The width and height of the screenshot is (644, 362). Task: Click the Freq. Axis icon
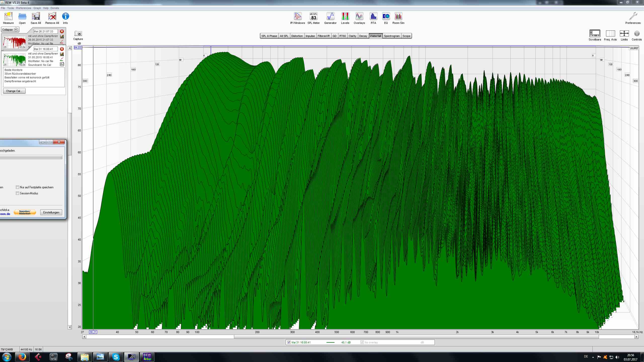click(610, 33)
